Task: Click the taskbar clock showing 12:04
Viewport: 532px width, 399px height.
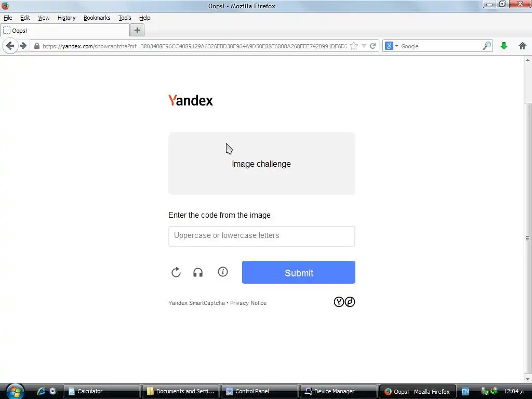Action: pyautogui.click(x=513, y=391)
